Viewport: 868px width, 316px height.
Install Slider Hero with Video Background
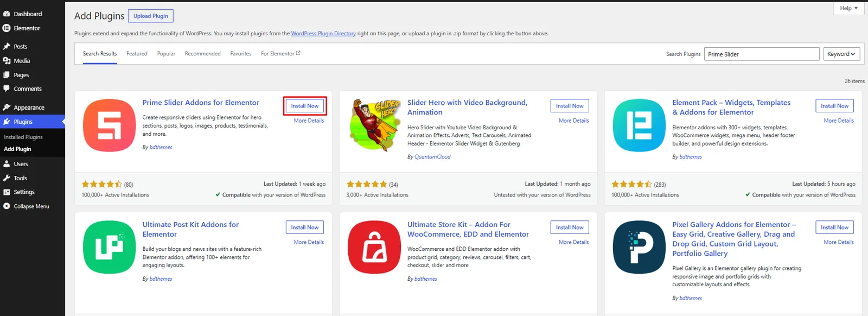click(570, 106)
